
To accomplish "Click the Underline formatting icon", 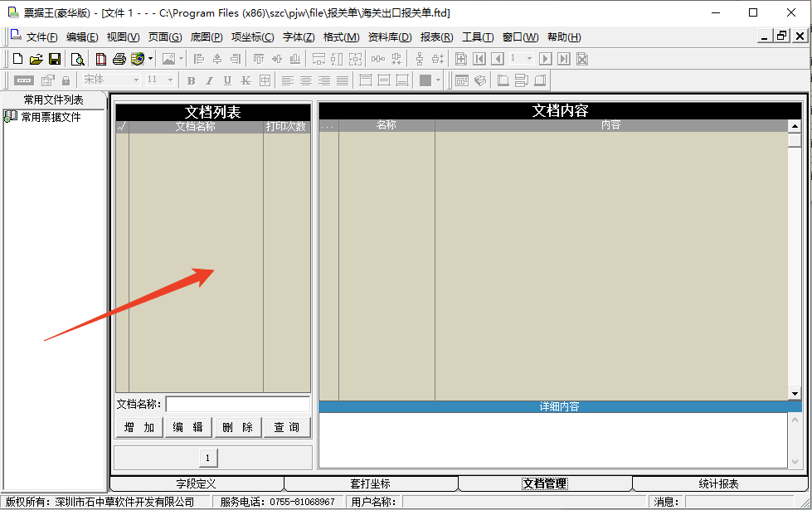I will pos(226,80).
